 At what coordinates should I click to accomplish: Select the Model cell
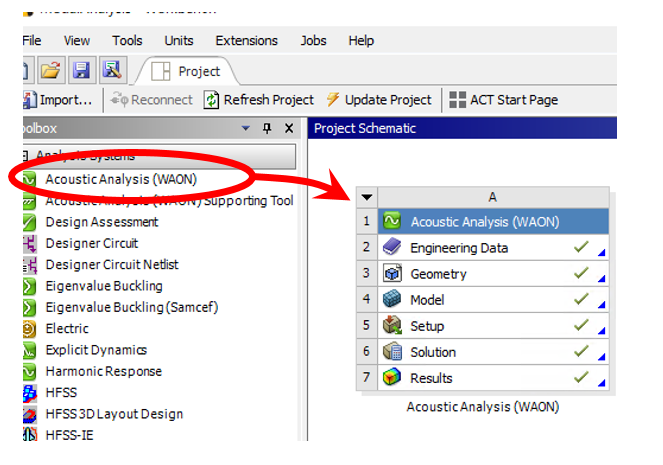tap(493, 300)
